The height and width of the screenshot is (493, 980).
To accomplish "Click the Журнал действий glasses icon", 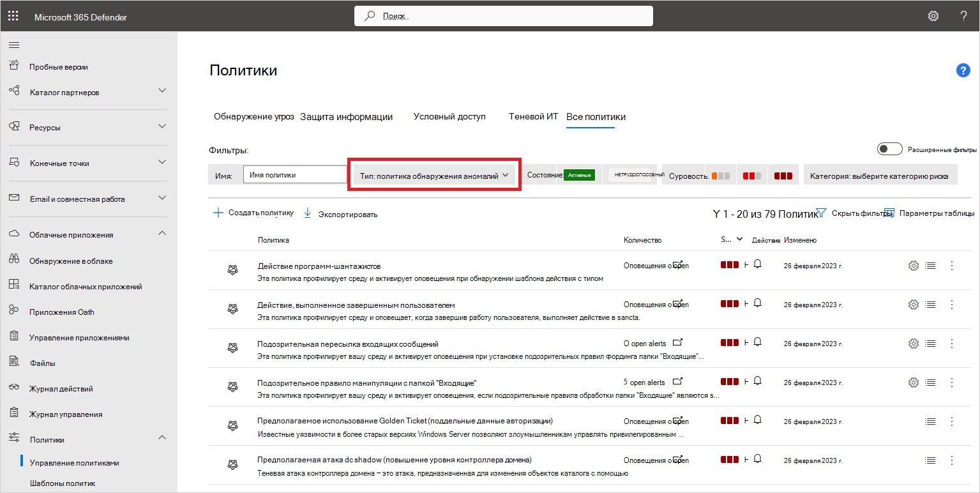I will 14,388.
